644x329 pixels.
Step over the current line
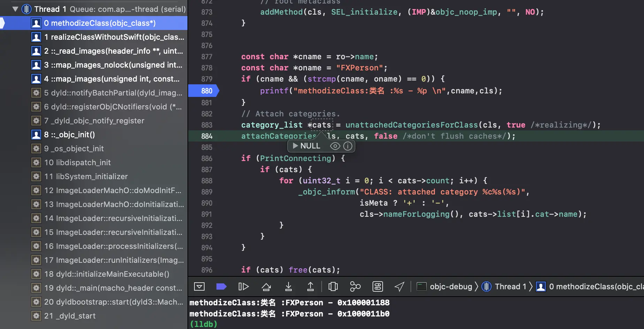tap(266, 286)
